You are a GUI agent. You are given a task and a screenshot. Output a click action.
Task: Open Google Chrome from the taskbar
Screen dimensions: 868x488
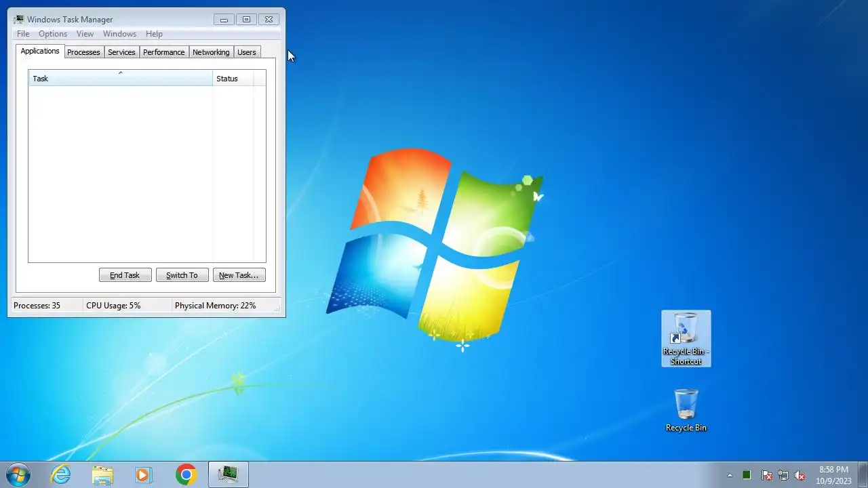pyautogui.click(x=186, y=474)
